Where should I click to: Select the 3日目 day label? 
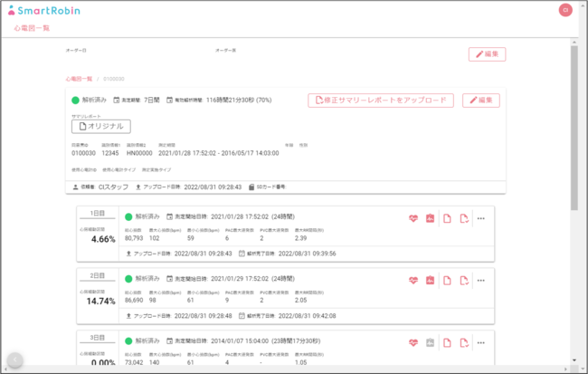click(x=97, y=338)
